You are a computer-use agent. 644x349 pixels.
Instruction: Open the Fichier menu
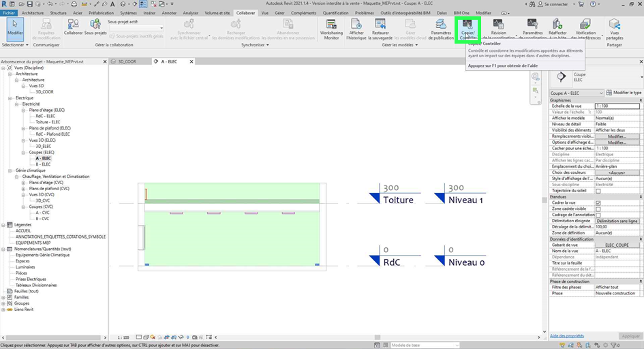[x=9, y=13]
